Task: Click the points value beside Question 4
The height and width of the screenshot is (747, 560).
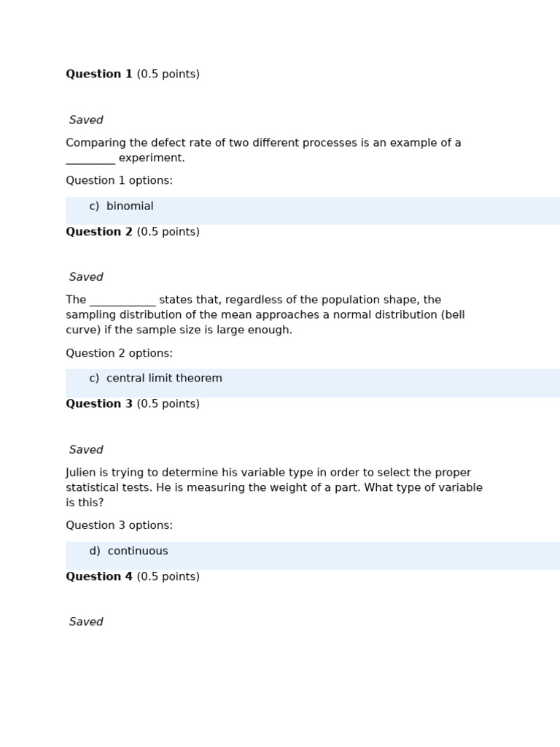Action: (168, 577)
